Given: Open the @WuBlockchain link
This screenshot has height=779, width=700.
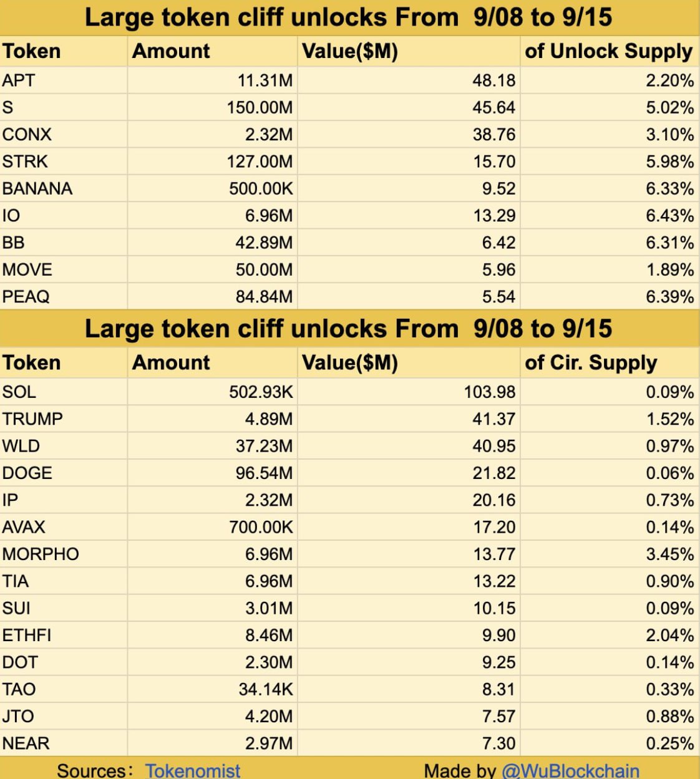Looking at the screenshot, I should pos(571,770).
